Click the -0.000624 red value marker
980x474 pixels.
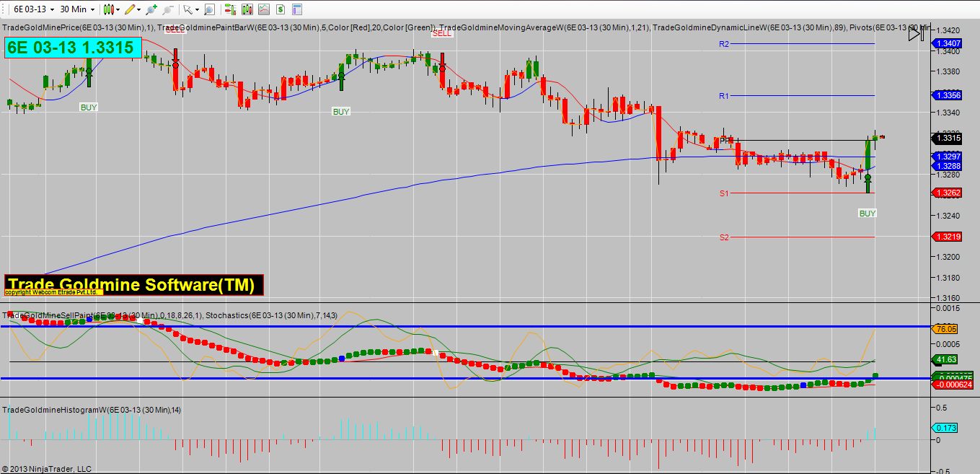[953, 385]
